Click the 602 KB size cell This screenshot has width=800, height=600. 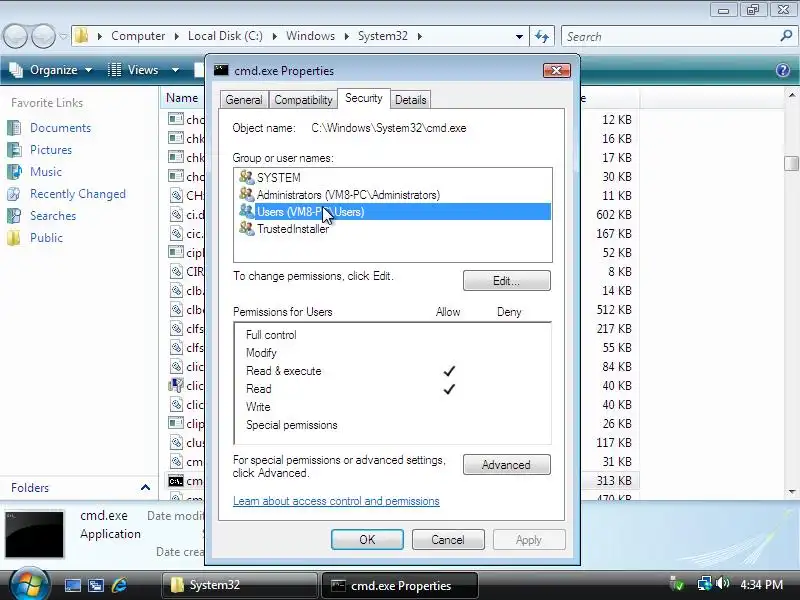[x=614, y=215]
